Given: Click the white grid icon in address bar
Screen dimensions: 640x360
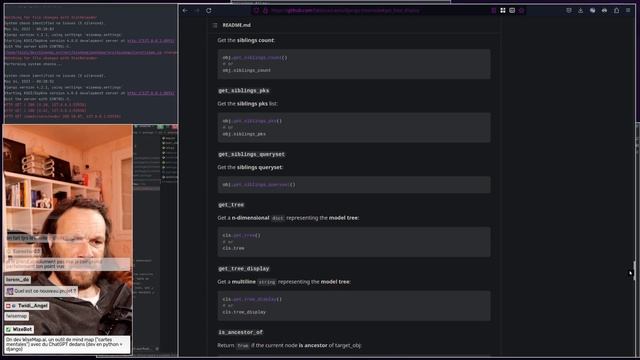Looking at the screenshot, I should [x=503, y=11].
